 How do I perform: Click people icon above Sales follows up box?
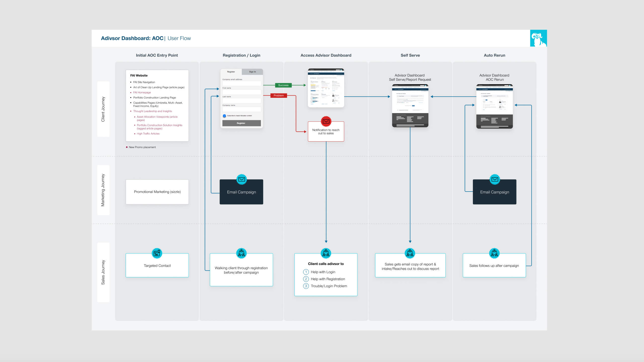coord(494,253)
